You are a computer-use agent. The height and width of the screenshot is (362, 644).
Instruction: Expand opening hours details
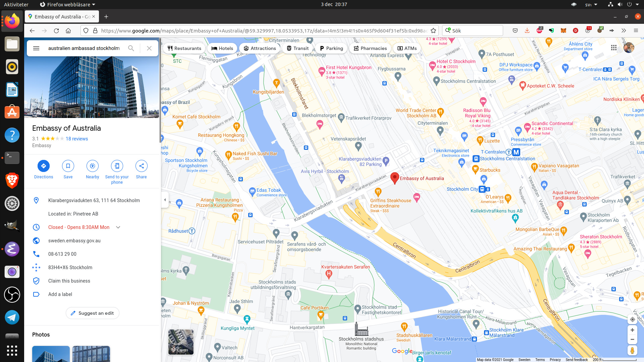tap(118, 227)
